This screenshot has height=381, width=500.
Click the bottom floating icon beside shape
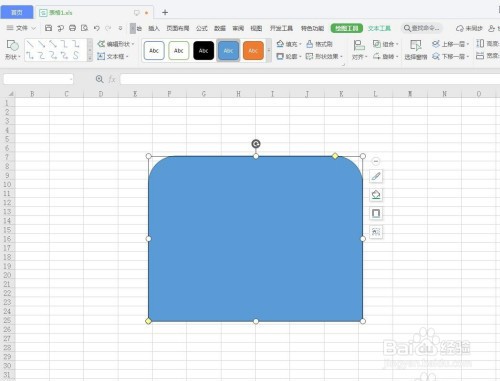[x=376, y=232]
